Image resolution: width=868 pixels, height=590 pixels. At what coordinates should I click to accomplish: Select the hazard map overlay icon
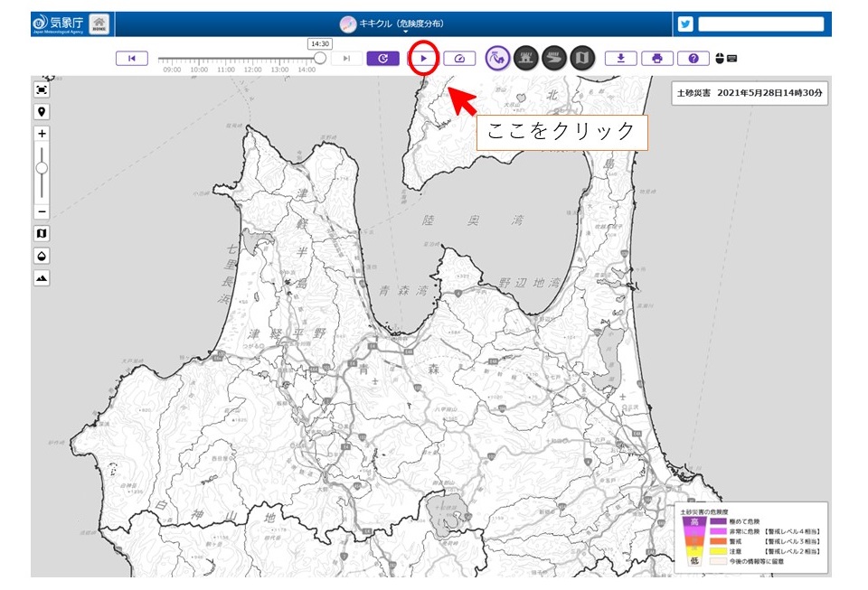582,58
